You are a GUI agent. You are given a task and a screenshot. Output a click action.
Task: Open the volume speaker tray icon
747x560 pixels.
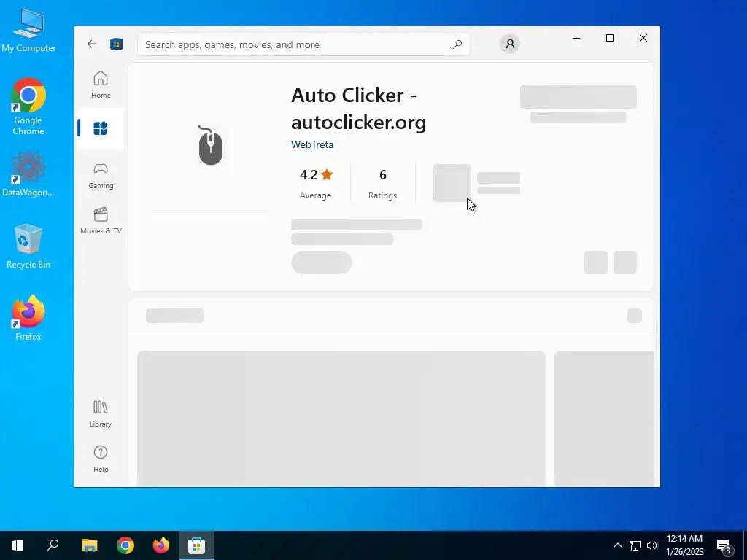(652, 545)
